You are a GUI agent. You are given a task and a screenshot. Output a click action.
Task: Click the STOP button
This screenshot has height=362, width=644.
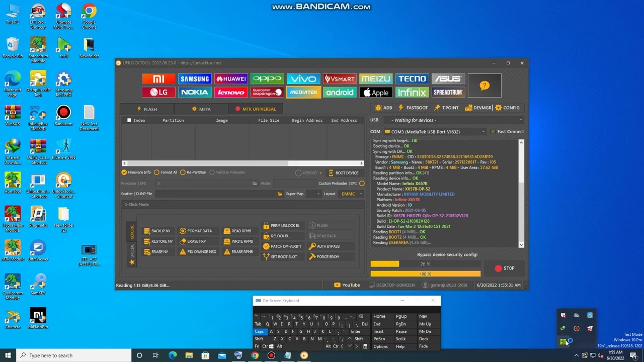(x=505, y=268)
